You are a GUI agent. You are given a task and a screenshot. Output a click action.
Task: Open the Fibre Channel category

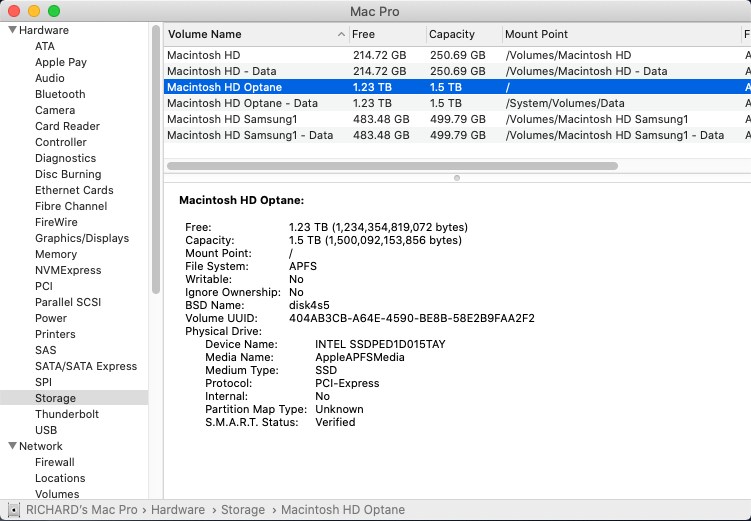[x=71, y=206]
